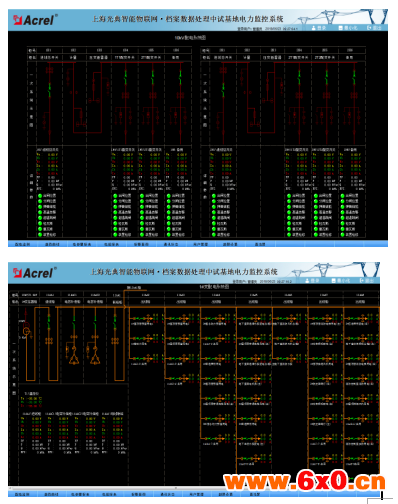
Task: Click the www.6x0.cn watermark link
Action: click(305, 482)
